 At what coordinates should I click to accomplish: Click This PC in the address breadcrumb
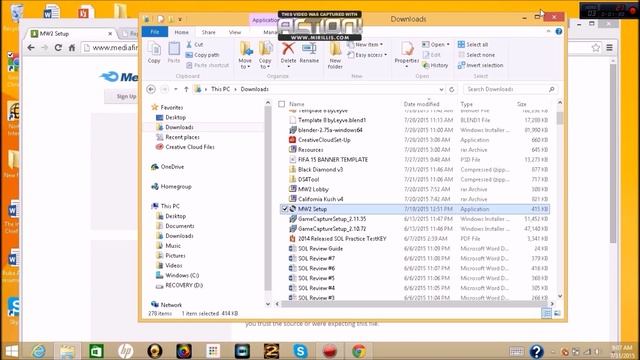pyautogui.click(x=220, y=89)
